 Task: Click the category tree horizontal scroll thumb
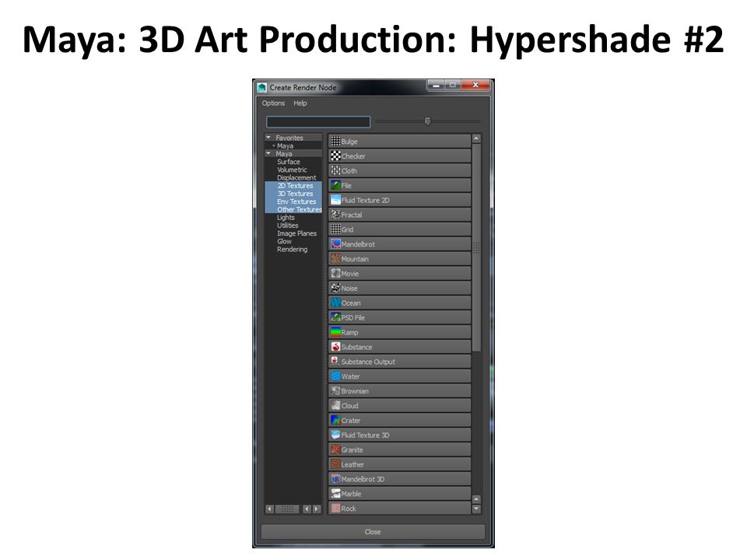[x=287, y=509]
